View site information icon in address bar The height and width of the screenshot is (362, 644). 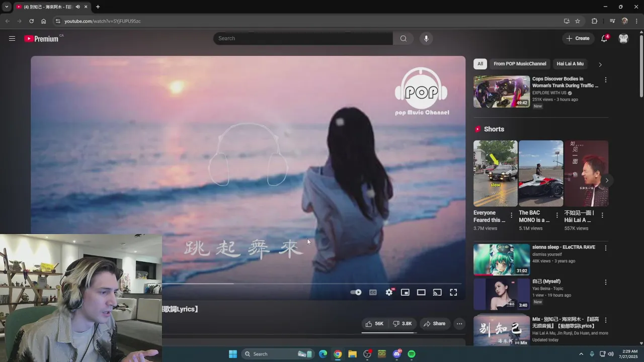[x=58, y=21]
